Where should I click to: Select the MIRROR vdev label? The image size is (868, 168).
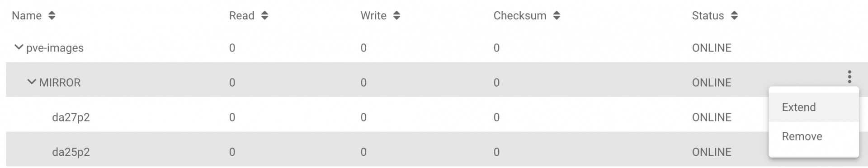60,83
